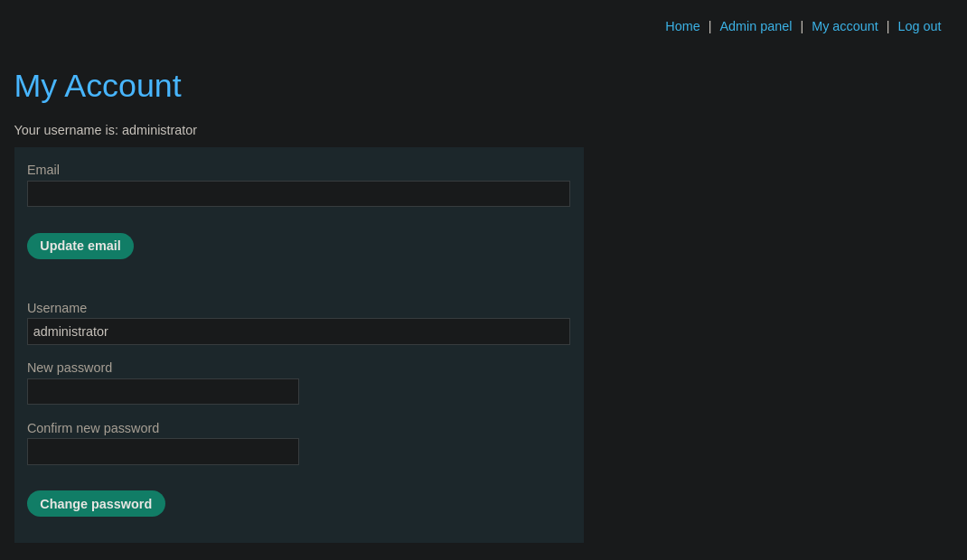Click the New password label
The width and height of the screenshot is (967, 560).
[70, 368]
